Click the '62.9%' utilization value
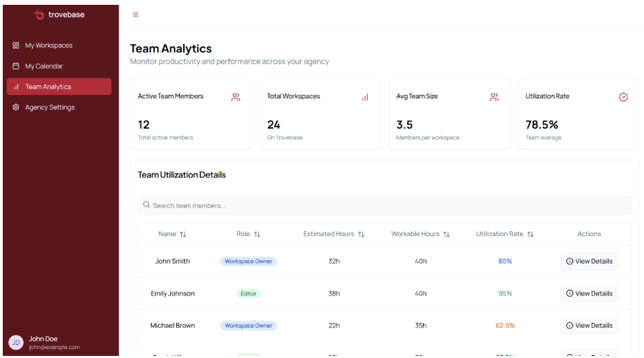 505,325
